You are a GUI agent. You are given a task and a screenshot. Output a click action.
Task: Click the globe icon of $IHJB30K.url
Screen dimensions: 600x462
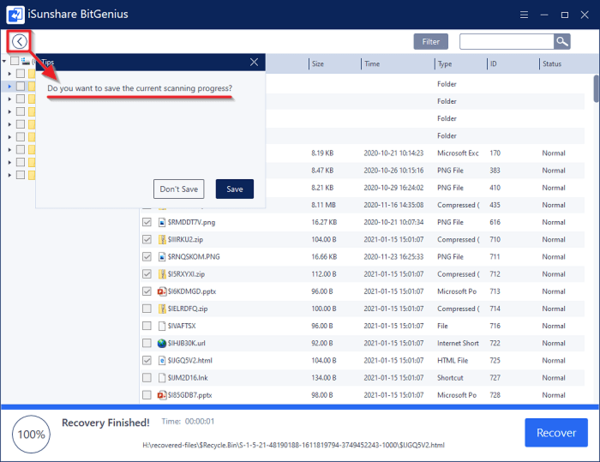click(162, 343)
